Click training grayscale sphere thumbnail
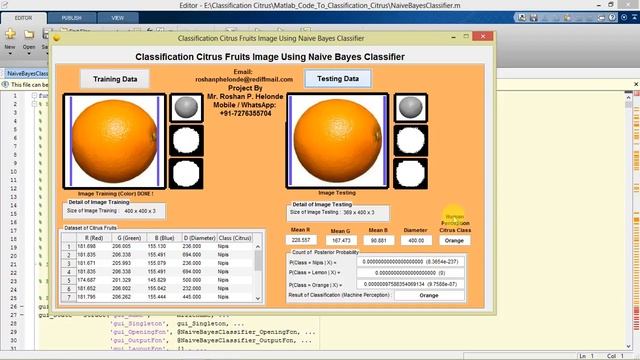Image resolution: width=640 pixels, height=360 pixels. coord(186,108)
